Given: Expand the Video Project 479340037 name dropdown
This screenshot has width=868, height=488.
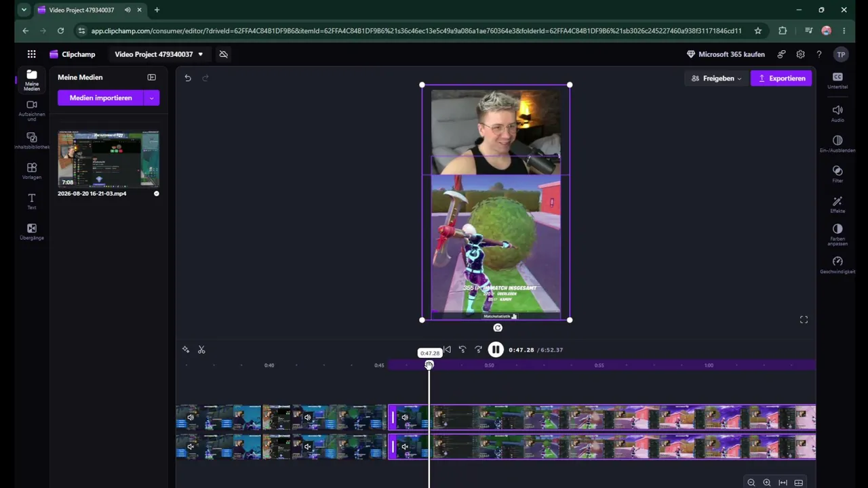Looking at the screenshot, I should pyautogui.click(x=200, y=54).
